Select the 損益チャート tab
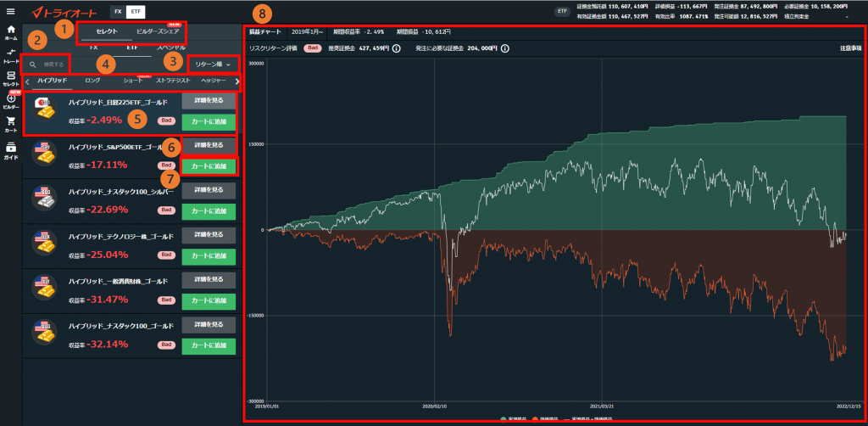 click(265, 31)
